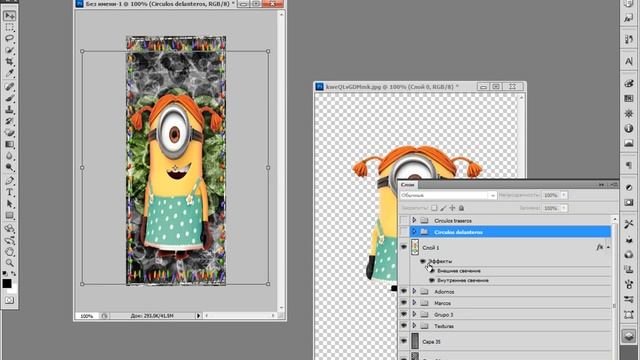This screenshot has height=360, width=640.
Task: Expand the Texturas group
Action: [414, 326]
